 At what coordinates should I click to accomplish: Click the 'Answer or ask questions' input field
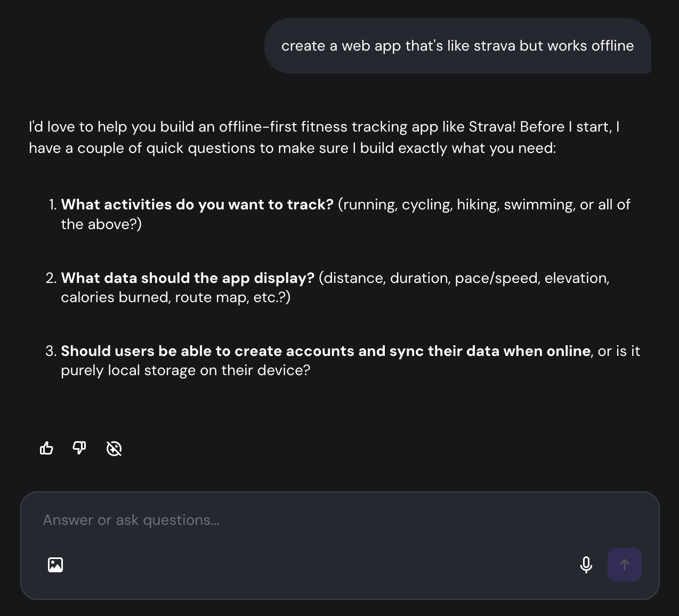tap(213, 520)
